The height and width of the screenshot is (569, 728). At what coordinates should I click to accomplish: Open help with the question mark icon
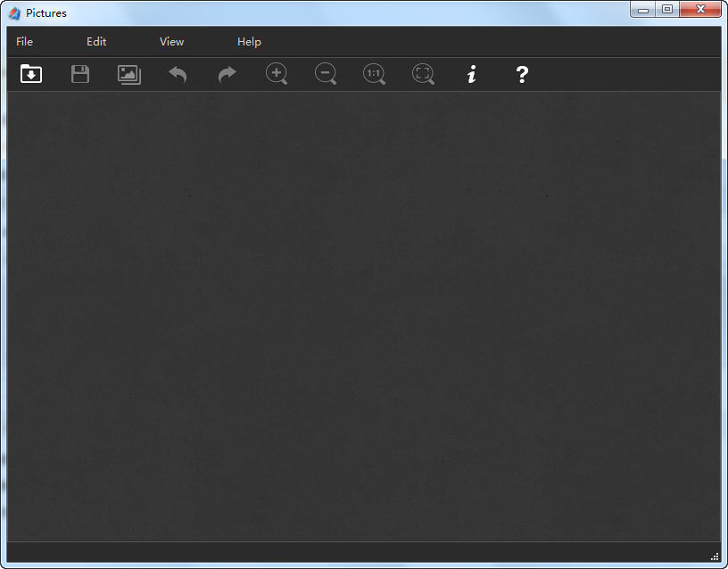coord(522,74)
